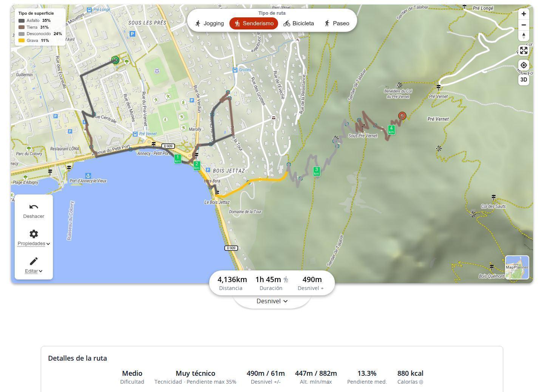Image resolution: width=544 pixels, height=392 pixels.
Task: Click the Muy técnico technicality value
Action: click(195, 373)
